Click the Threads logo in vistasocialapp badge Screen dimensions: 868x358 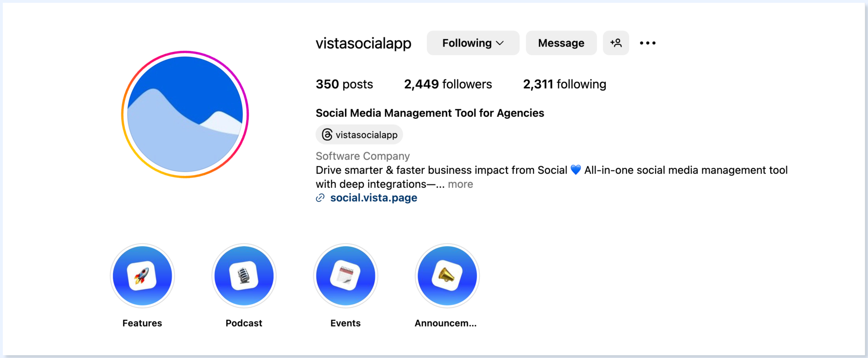pos(327,135)
